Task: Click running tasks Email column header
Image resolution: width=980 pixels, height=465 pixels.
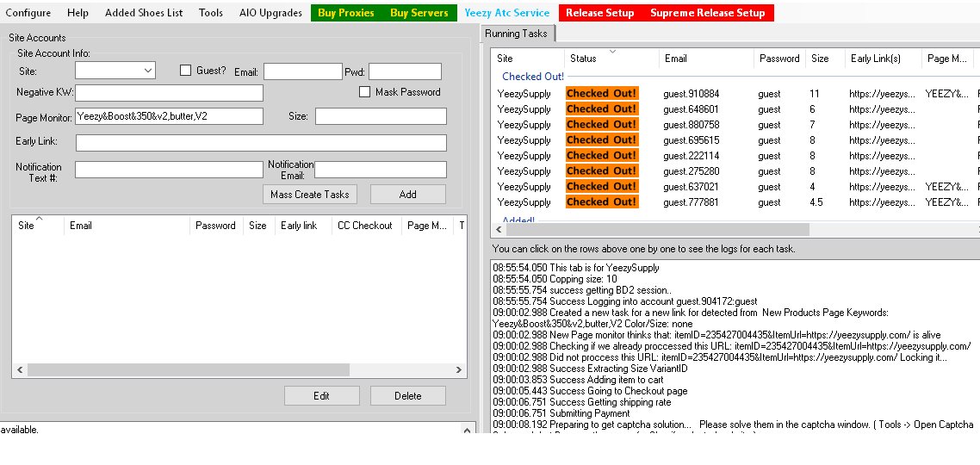Action: click(705, 59)
